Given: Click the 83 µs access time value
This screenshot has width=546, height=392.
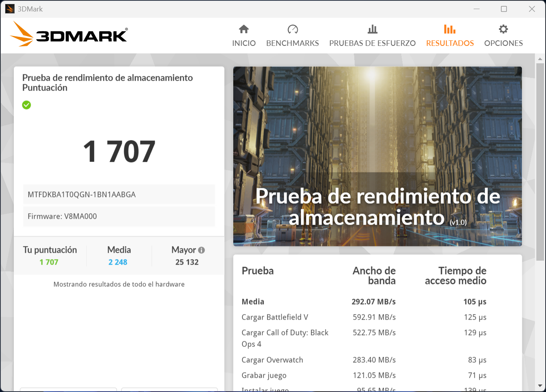Looking at the screenshot, I should pos(477,360).
